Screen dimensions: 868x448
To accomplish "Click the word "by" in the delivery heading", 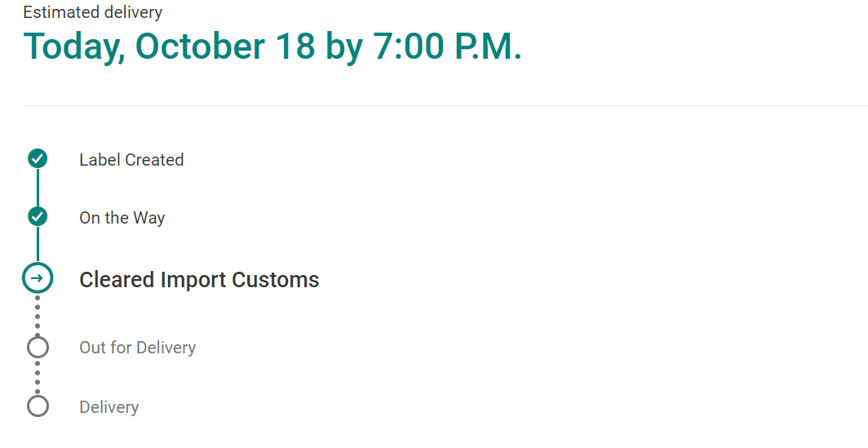I will coord(343,47).
